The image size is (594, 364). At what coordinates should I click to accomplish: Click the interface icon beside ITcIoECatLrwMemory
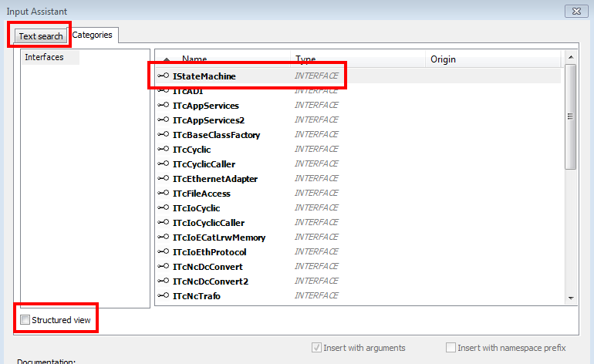click(x=164, y=237)
